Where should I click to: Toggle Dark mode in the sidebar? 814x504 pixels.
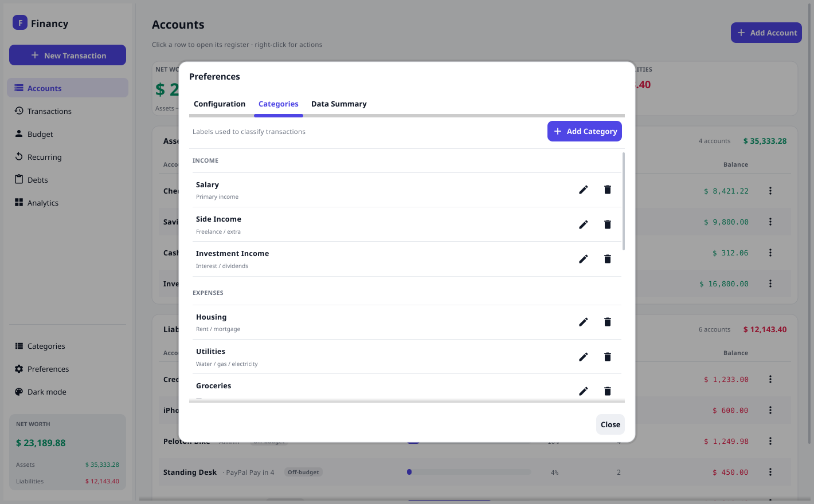(x=68, y=392)
